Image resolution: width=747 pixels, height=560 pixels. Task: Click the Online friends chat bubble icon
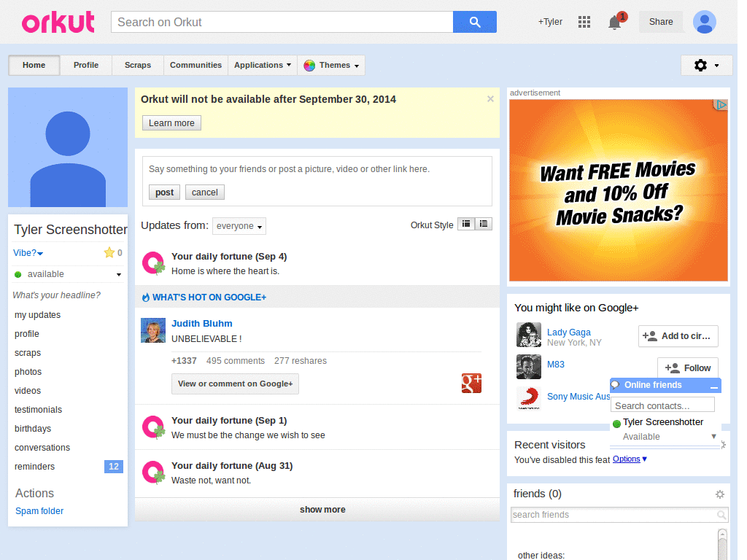coord(616,385)
